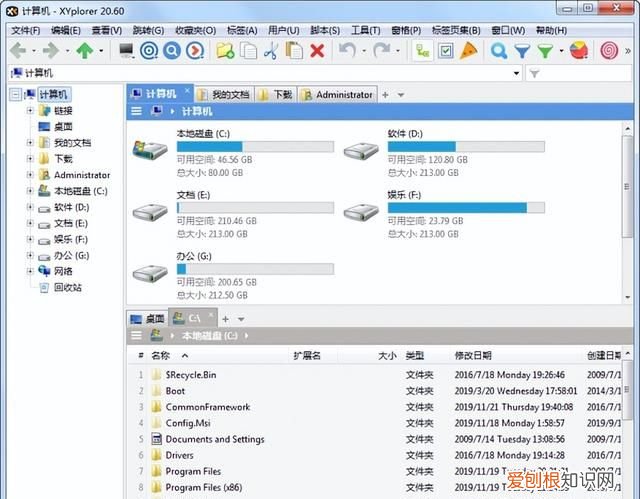The width and height of the screenshot is (640, 499).
Task: Open Find Files with magnifier icon
Action: point(499,51)
